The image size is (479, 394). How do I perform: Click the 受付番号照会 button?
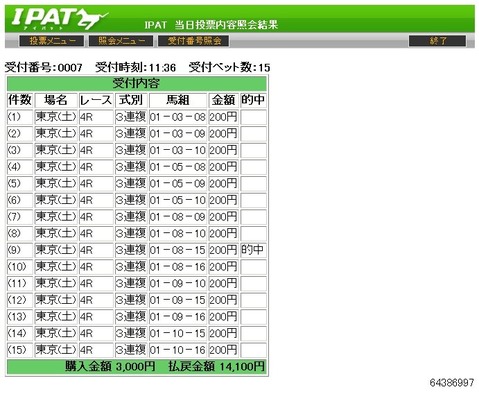[194, 41]
